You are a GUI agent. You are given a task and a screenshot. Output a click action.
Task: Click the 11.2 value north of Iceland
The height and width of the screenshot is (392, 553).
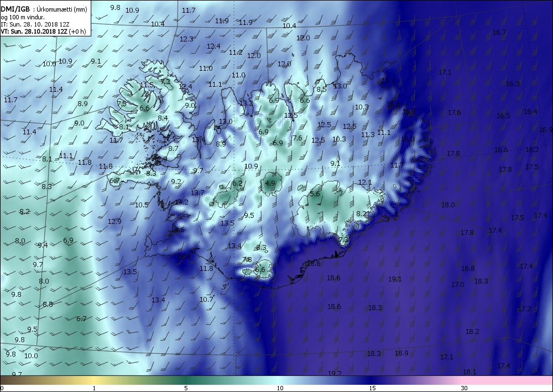point(236,53)
